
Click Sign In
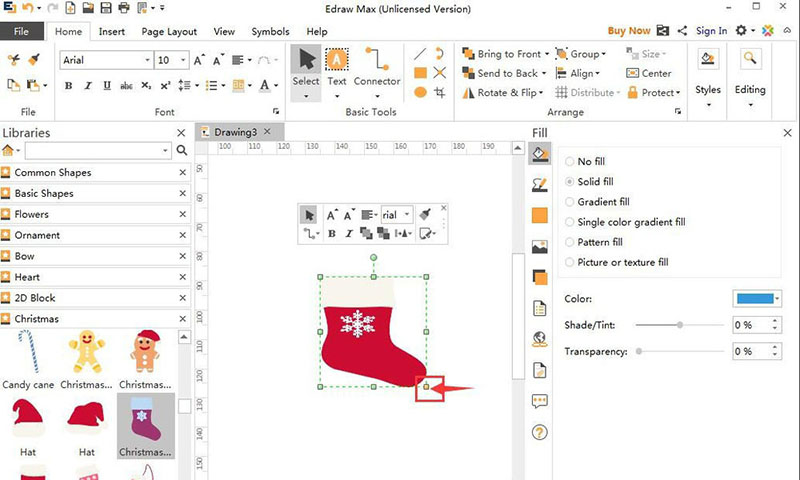tap(711, 31)
